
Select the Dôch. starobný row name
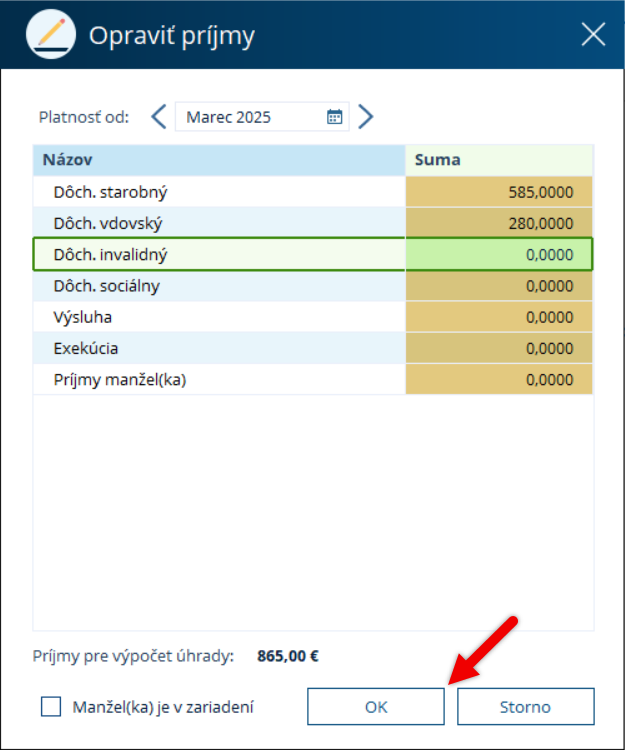(110, 192)
